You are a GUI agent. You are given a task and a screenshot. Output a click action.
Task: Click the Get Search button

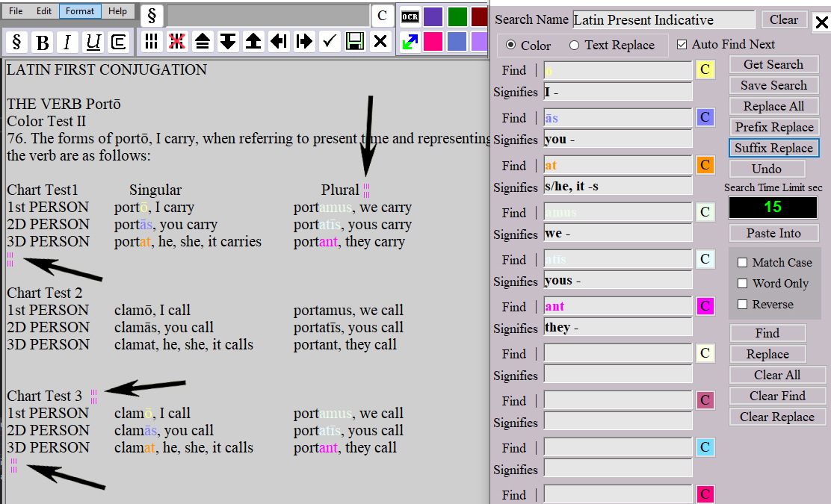point(773,65)
